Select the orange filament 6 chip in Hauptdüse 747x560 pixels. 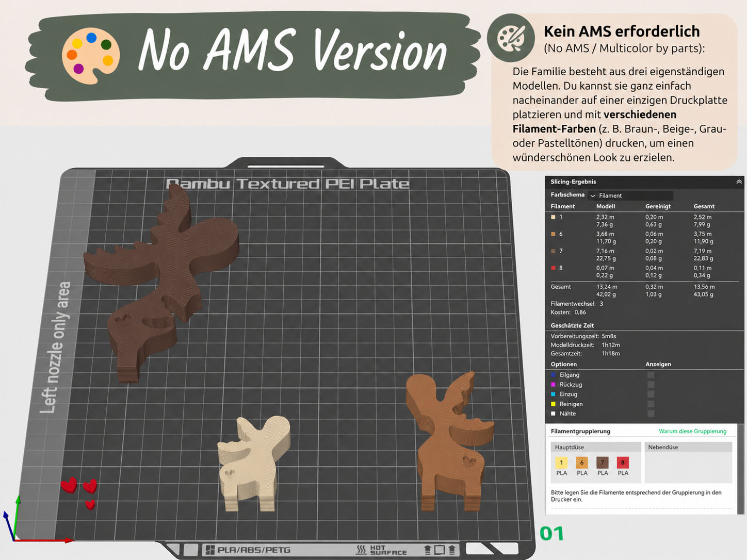(582, 463)
